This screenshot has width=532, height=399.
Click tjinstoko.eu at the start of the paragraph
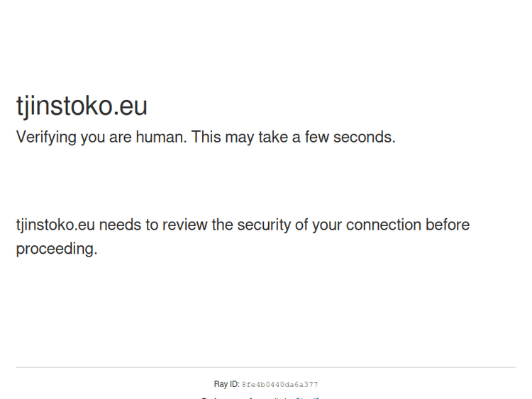click(55, 225)
